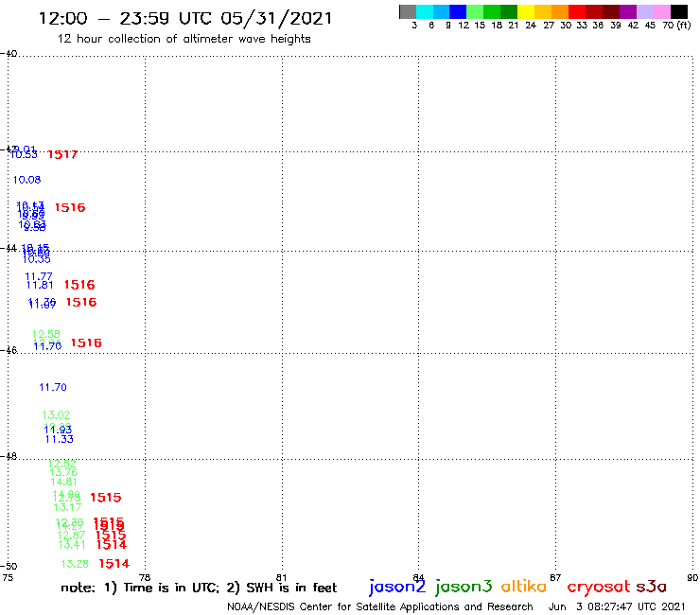Image resolution: width=700 pixels, height=615 pixels.
Task: Click the bright red swatch in the color scale
Action: coord(577,11)
